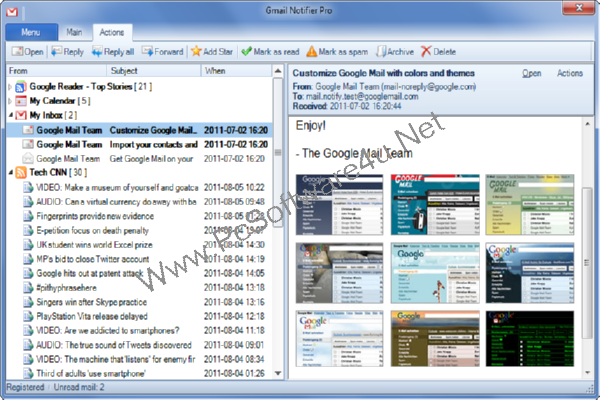
Task: Click read mail icon for Get Google Mail
Action: [28, 158]
